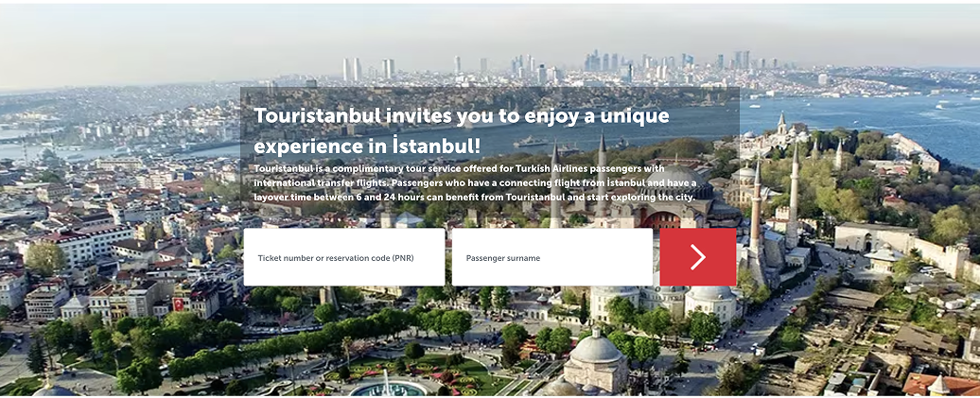Screen dimensions: 980x398
Task: Click the colorful flower garden near the fountain
Action: tap(454, 375)
